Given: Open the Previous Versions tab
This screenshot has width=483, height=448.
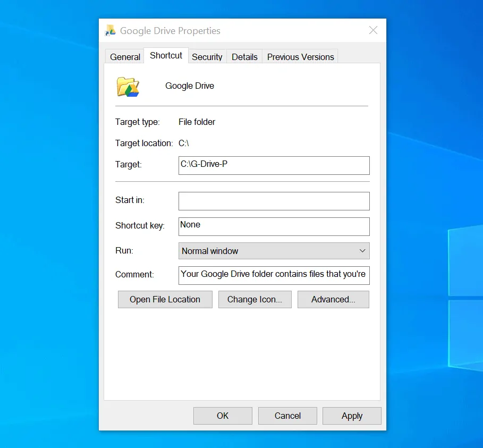Looking at the screenshot, I should pos(300,57).
